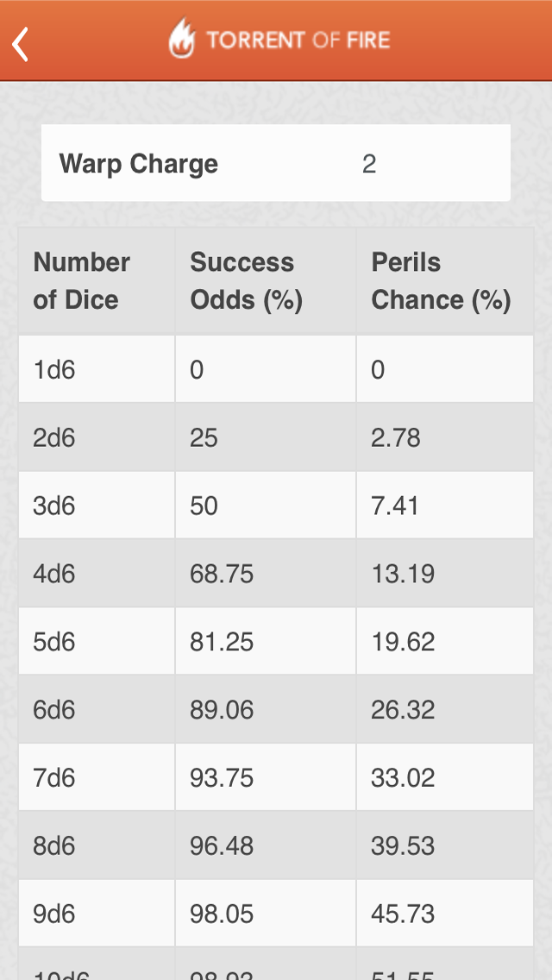
Task: Select the Perils Chance (%) column header
Action: 441,281
